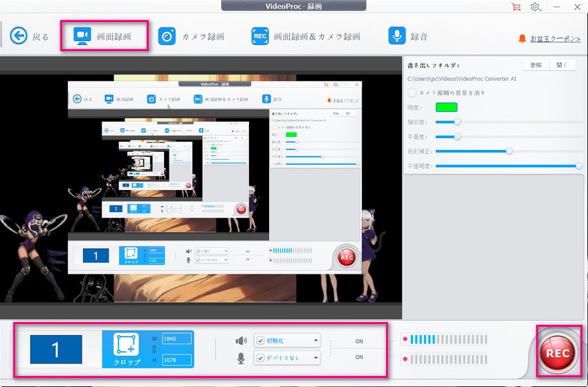Open settings via the gear icon
The width and height of the screenshot is (588, 387).
(x=535, y=7)
